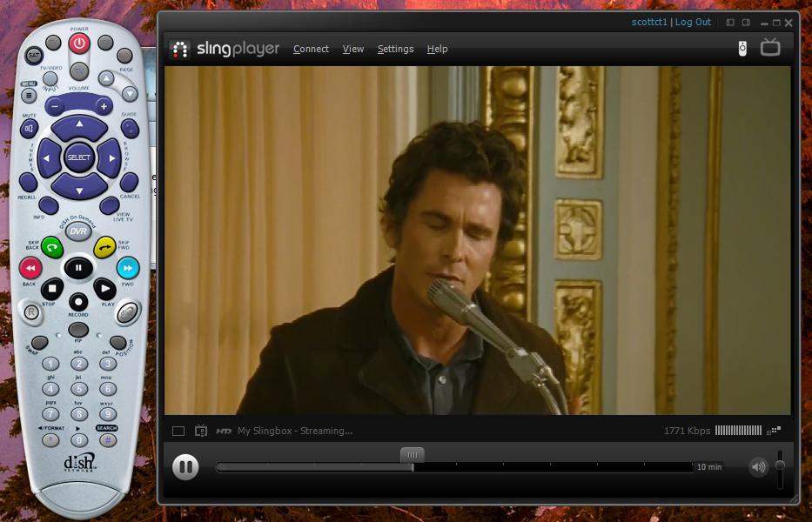Click the remote's up arrow button

pyautogui.click(x=79, y=126)
